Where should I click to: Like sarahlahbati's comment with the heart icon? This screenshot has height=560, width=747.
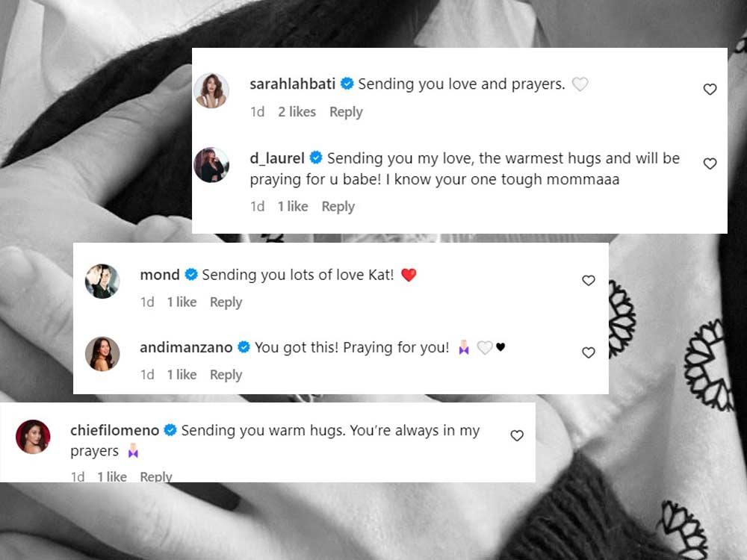(x=710, y=89)
